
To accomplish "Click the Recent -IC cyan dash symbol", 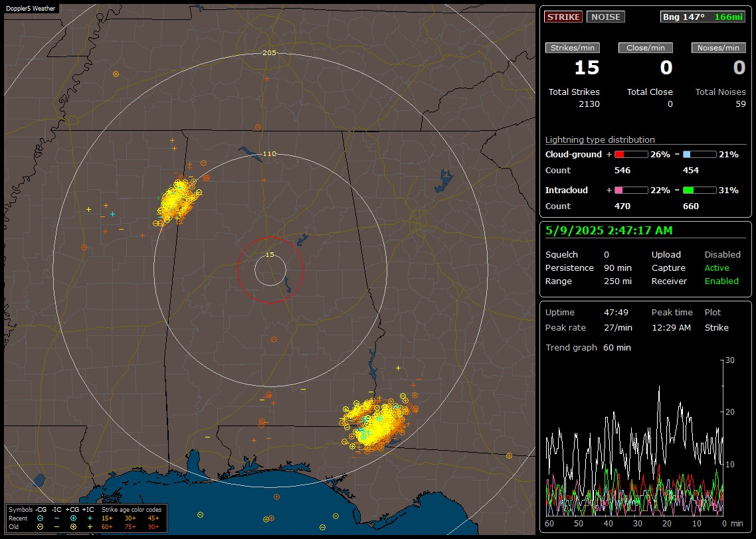I will pyautogui.click(x=57, y=518).
